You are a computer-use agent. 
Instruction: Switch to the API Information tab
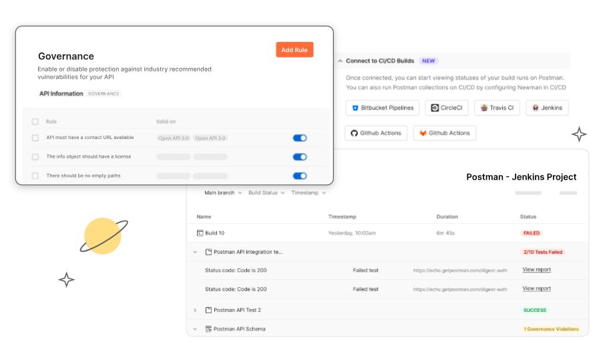[x=61, y=94]
